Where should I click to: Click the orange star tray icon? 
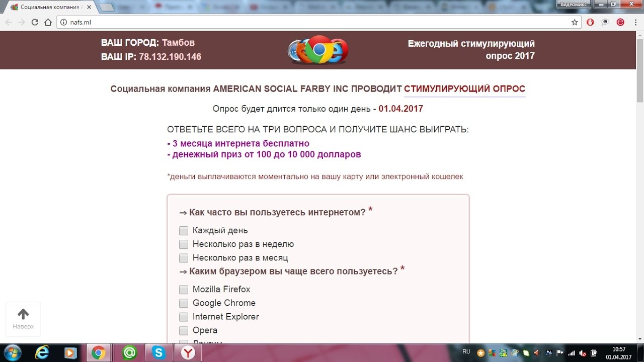click(480, 353)
